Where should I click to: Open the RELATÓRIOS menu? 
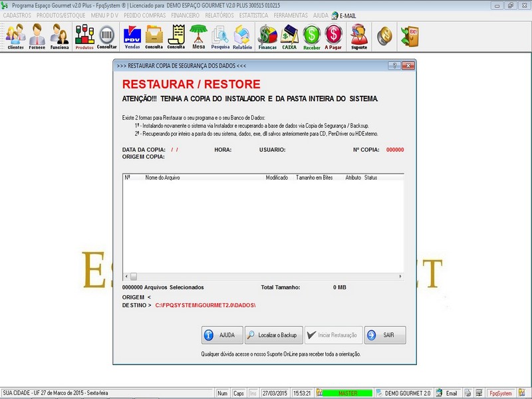coord(219,15)
